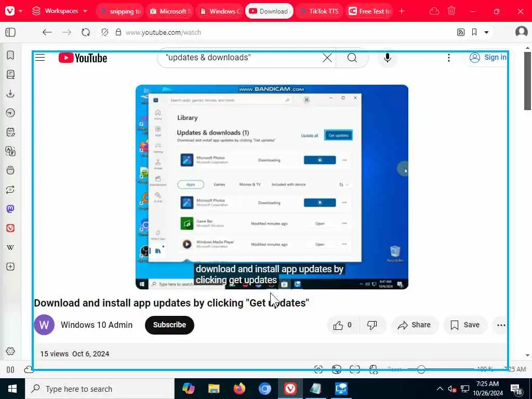
Task: Open the Window panel icon
Action: tap(10, 170)
